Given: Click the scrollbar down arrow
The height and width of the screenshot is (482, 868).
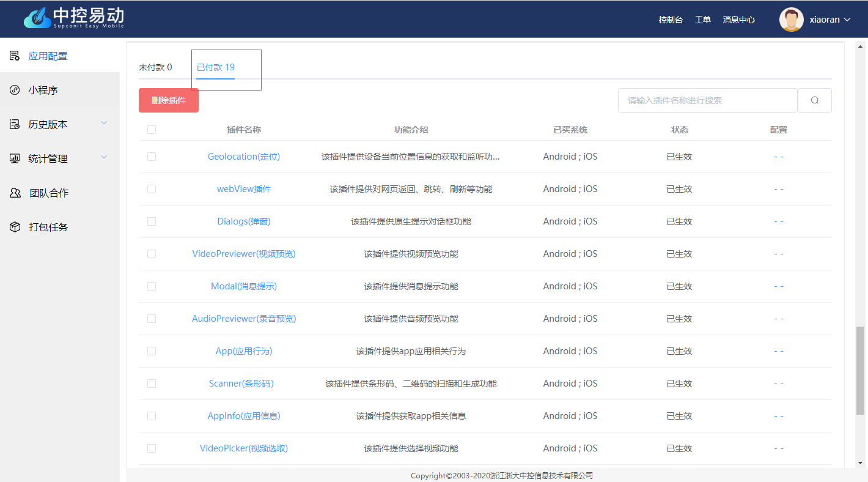Looking at the screenshot, I should click(x=861, y=463).
